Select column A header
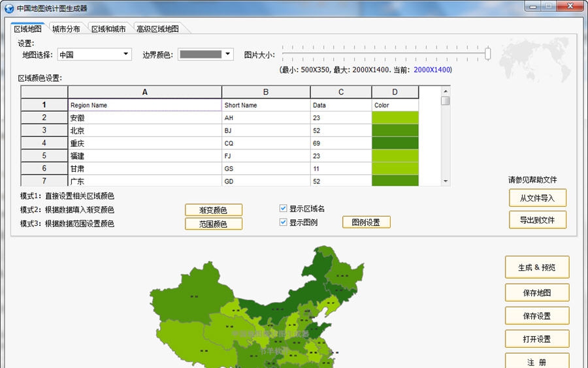Image resolution: width=588 pixels, height=368 pixels. pyautogui.click(x=145, y=92)
